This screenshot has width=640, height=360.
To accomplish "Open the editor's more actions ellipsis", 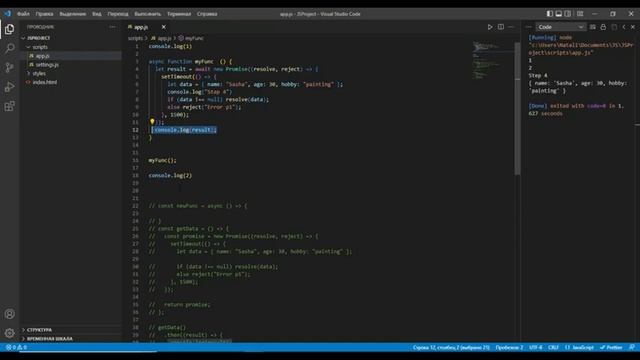I will click(511, 27).
